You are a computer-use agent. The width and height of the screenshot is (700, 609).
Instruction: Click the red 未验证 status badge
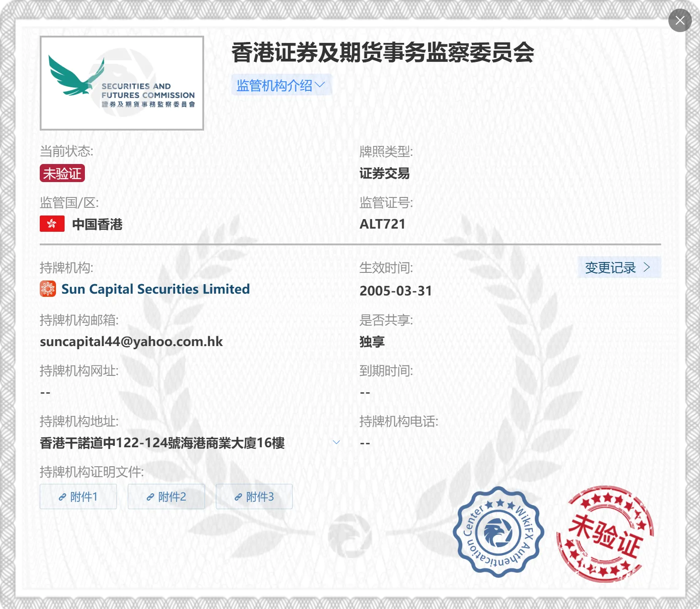[62, 173]
